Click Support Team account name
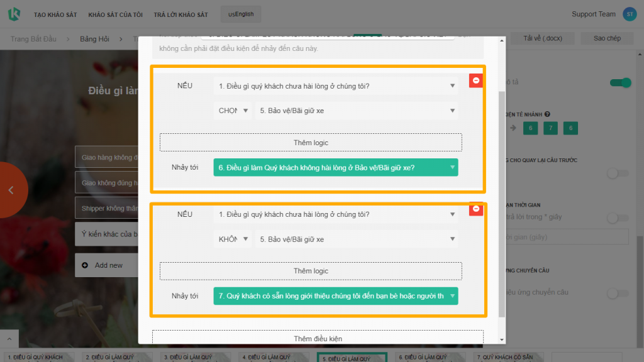Screen dimensions: 644x362 pos(594,14)
